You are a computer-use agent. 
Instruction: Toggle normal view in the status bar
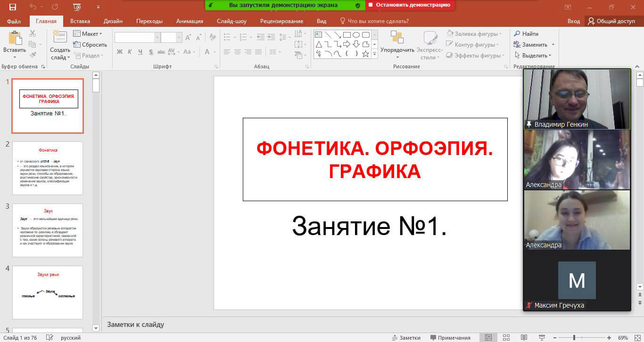tap(488, 338)
